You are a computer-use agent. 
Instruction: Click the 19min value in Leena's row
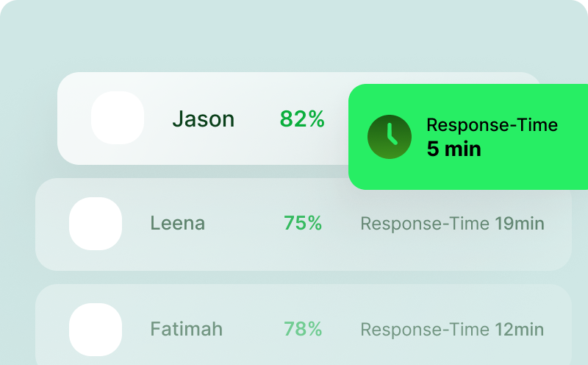point(519,224)
